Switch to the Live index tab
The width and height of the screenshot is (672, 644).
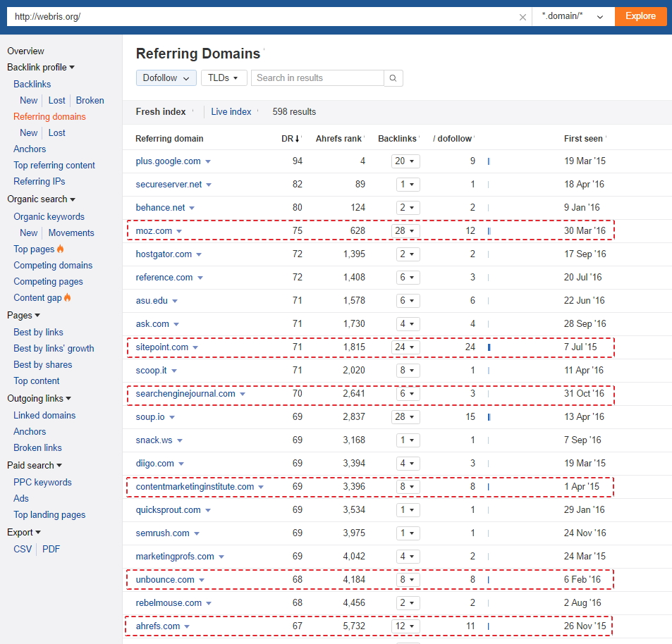click(229, 111)
